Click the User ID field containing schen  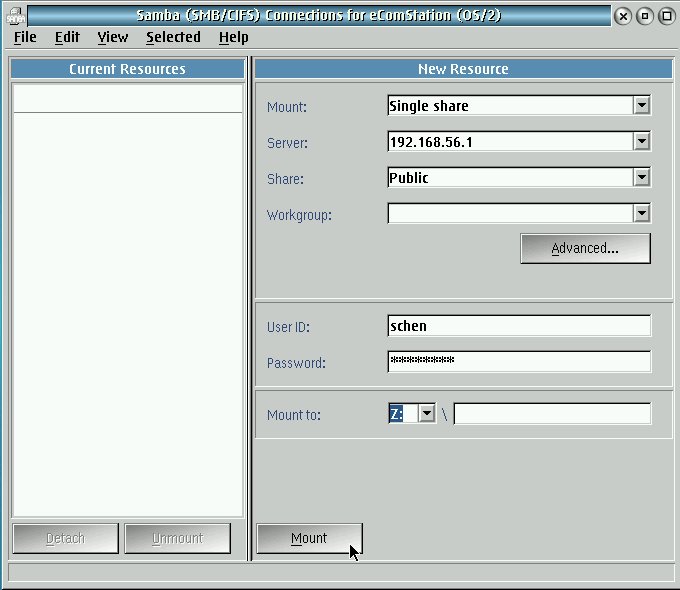[519, 326]
